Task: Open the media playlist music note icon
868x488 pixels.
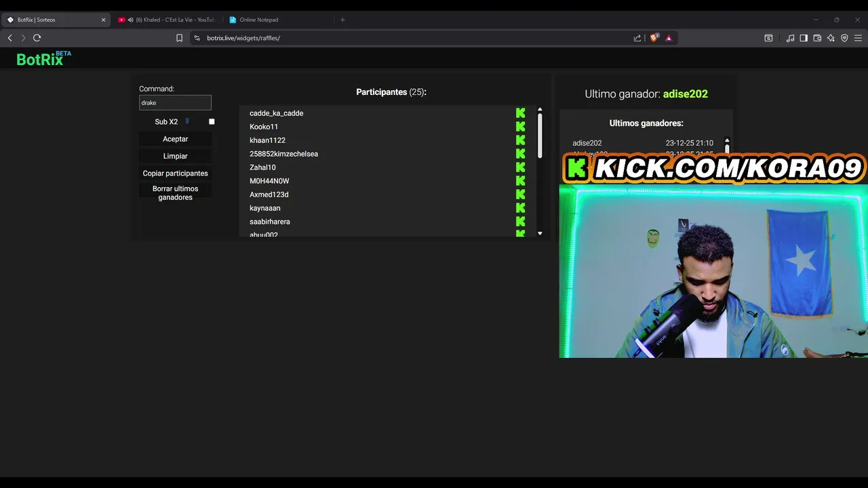Action: coord(790,38)
